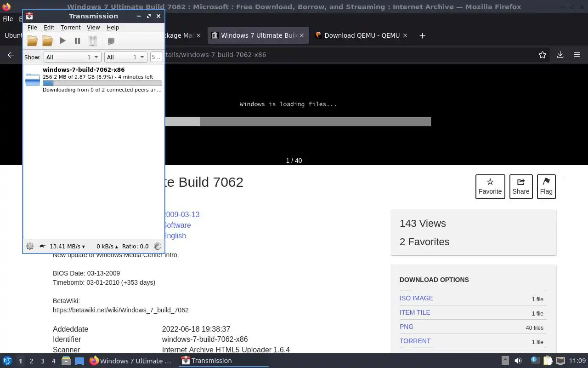Toggle turtle alternative speed limits
This screenshot has width=588, height=368.
[42, 246]
